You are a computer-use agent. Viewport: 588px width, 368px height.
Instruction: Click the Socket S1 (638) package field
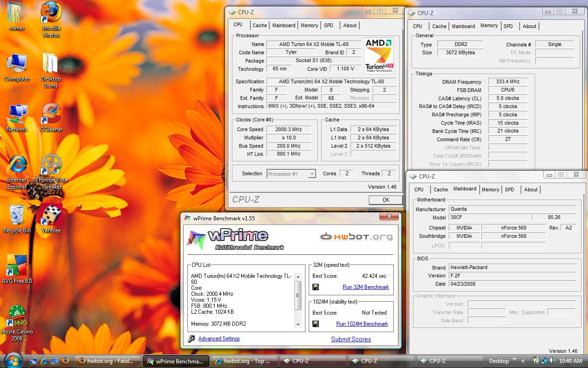(314, 60)
